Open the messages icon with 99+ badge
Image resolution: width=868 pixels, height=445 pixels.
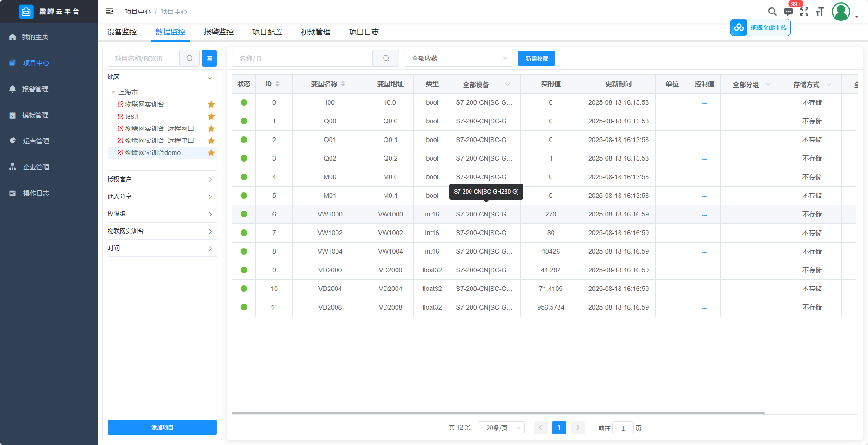788,12
